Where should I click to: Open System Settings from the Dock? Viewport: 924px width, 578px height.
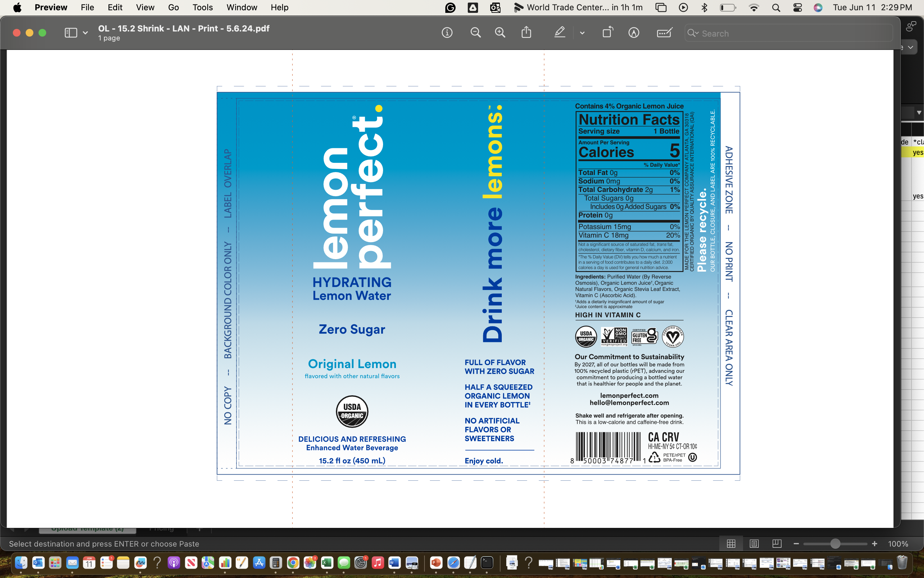360,563
